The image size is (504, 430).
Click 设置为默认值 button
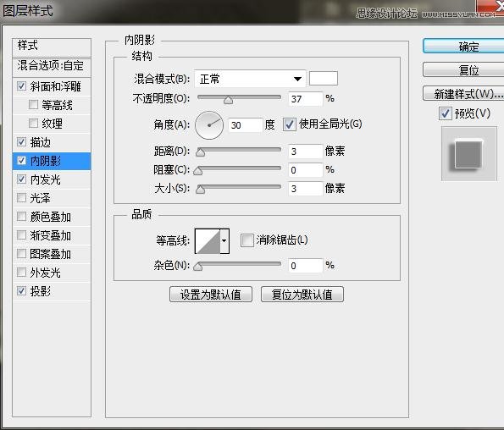pos(211,295)
